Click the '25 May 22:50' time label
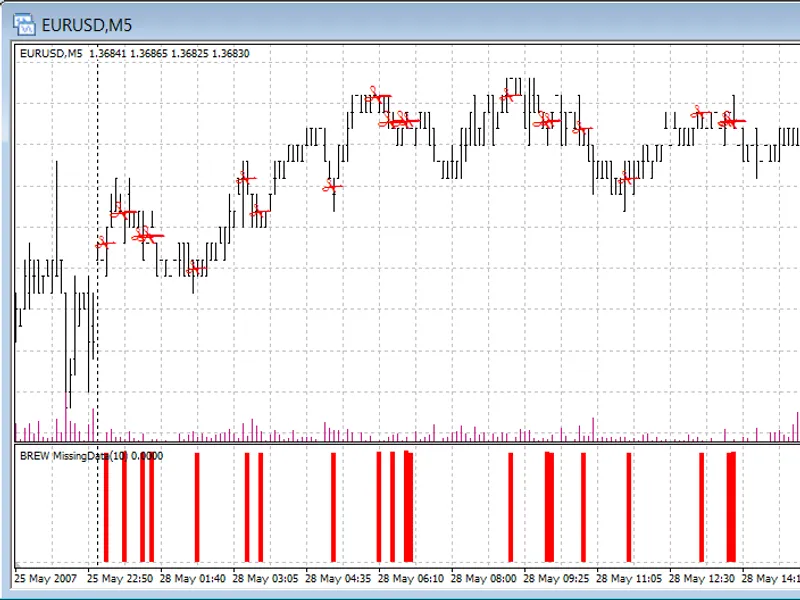The width and height of the screenshot is (800, 600). [120, 579]
